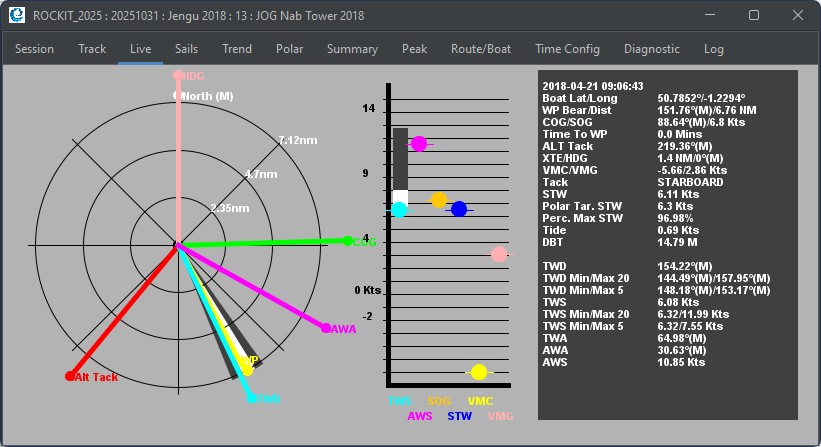Go to the Polar tab
The image size is (821, 447).
(x=289, y=49)
